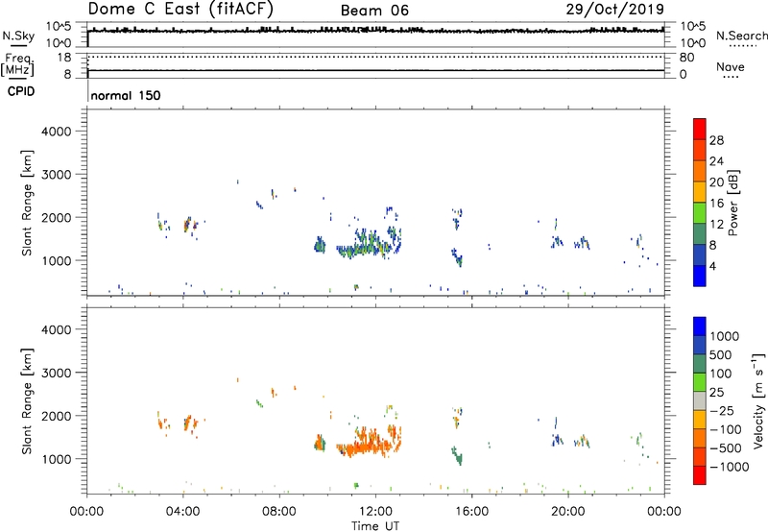Image resolution: width=768 pixels, height=532 pixels.
Task: Click the light green 12-16 dB power swatch
Action: 700,212
